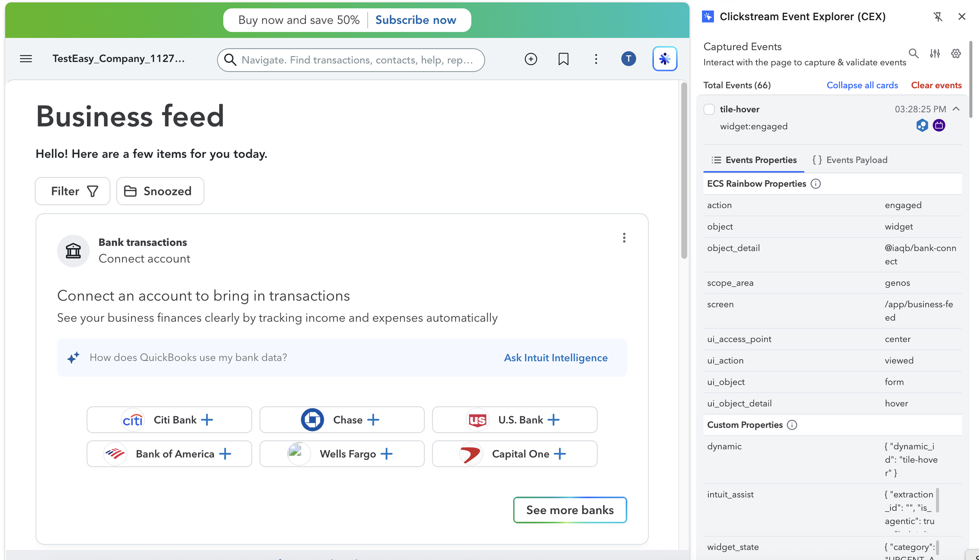Click the 'widget:engaged' event label
The height and width of the screenshot is (560, 979).
point(754,127)
